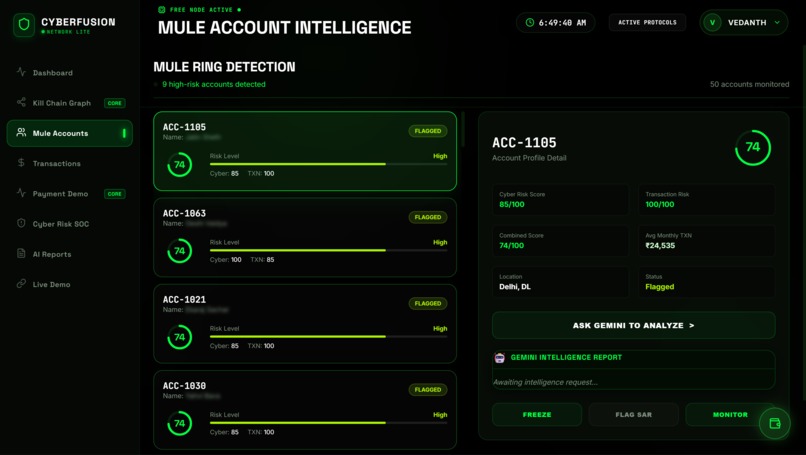Click the Active Protocols button
This screenshot has width=806, height=455.
coord(647,23)
